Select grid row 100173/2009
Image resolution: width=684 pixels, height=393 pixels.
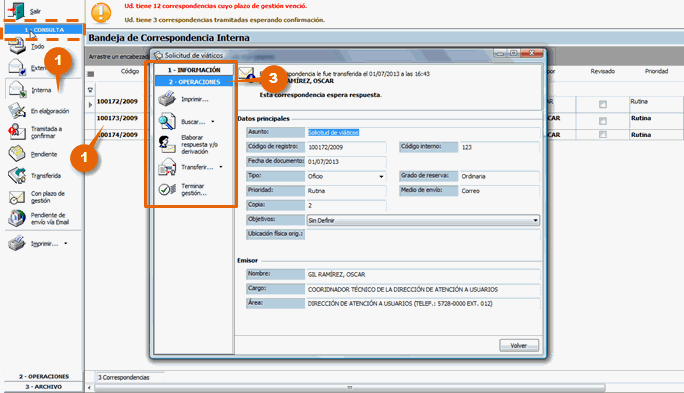[117, 118]
